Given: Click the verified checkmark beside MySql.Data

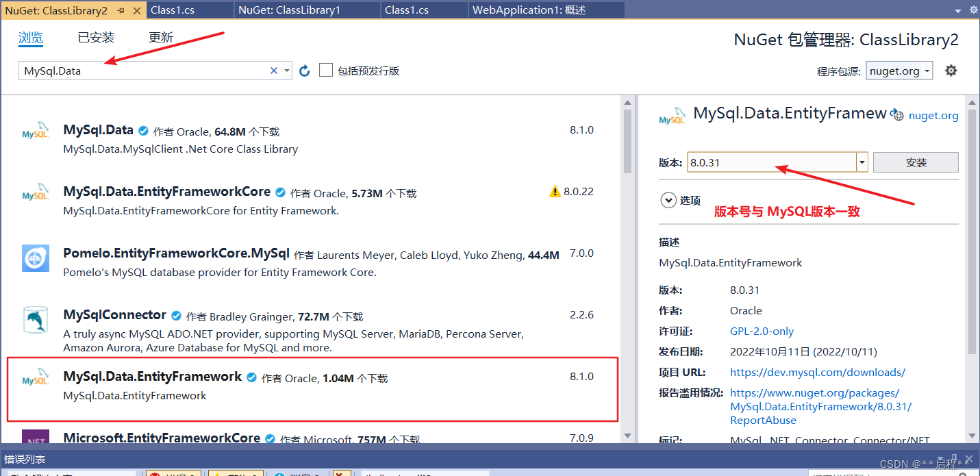Looking at the screenshot, I should point(142,129).
